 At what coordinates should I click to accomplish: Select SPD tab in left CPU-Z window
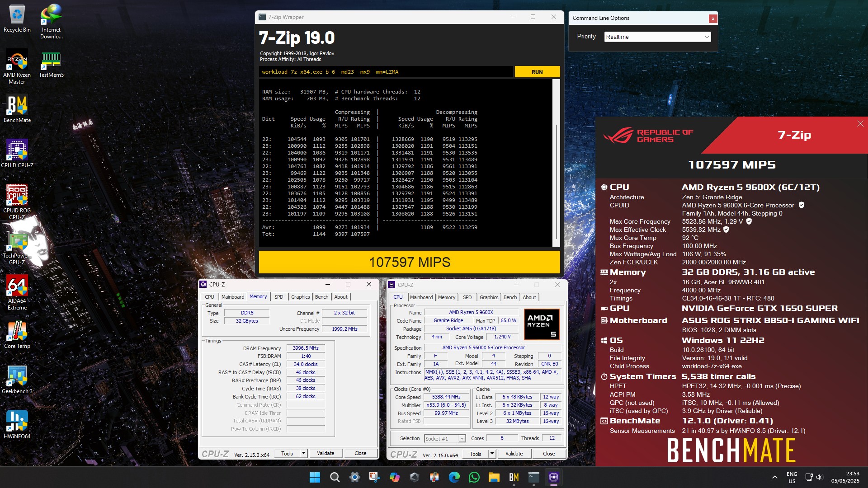tap(279, 297)
